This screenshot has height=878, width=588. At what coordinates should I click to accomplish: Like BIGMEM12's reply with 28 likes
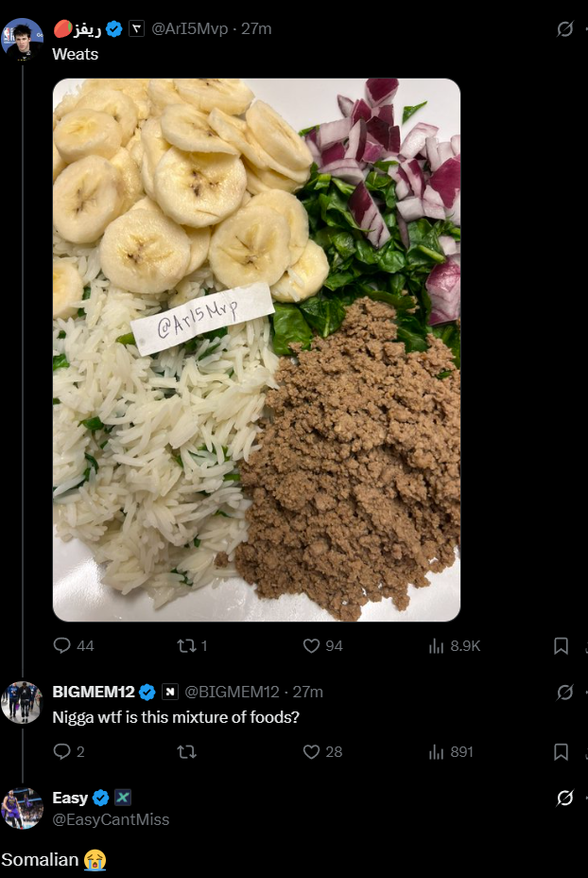(312, 751)
